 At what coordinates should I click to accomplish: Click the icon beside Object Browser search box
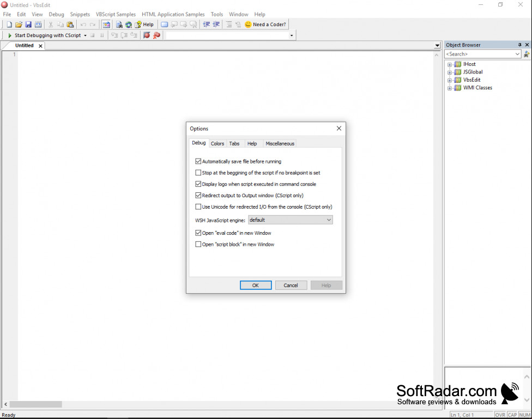pos(527,54)
